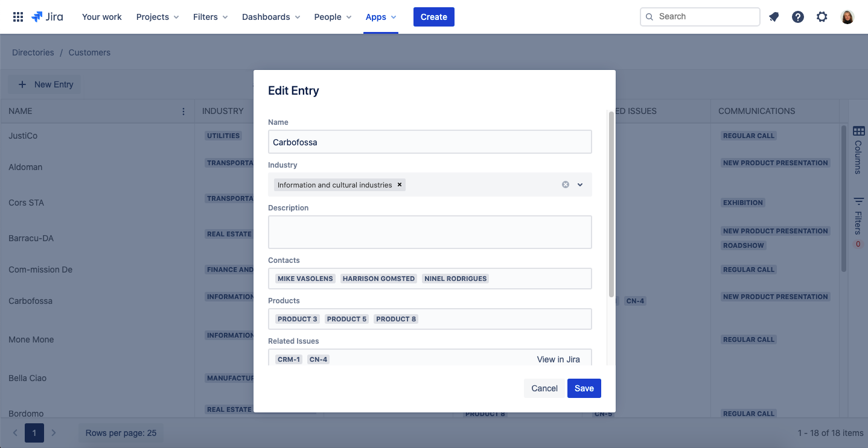Open the Projects dropdown menu
Viewport: 868px width, 448px height.
click(x=158, y=17)
